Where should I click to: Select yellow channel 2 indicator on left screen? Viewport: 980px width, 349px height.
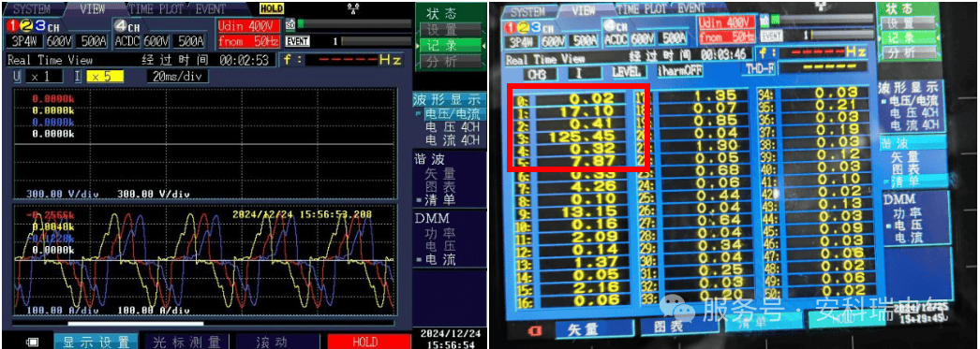tap(26, 26)
